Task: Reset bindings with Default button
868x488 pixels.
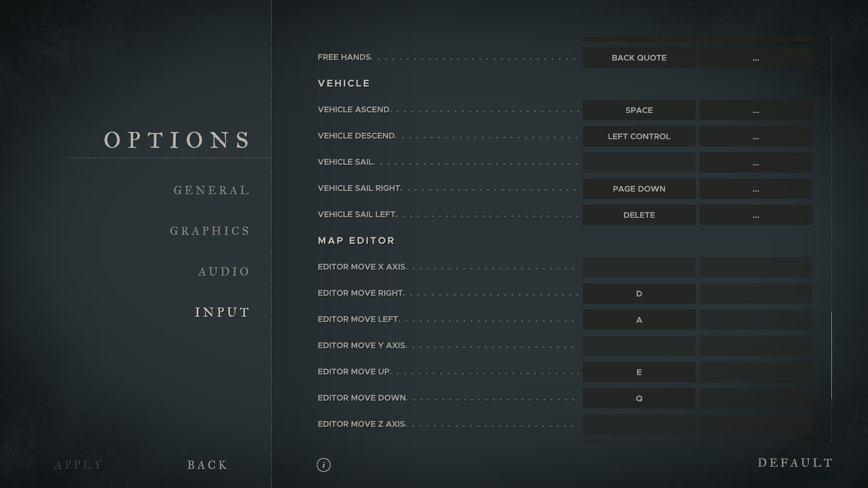Action: click(795, 463)
